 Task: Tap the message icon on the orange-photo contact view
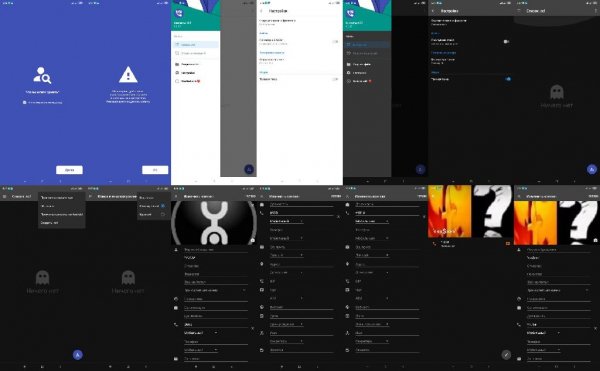pyautogui.click(x=508, y=244)
